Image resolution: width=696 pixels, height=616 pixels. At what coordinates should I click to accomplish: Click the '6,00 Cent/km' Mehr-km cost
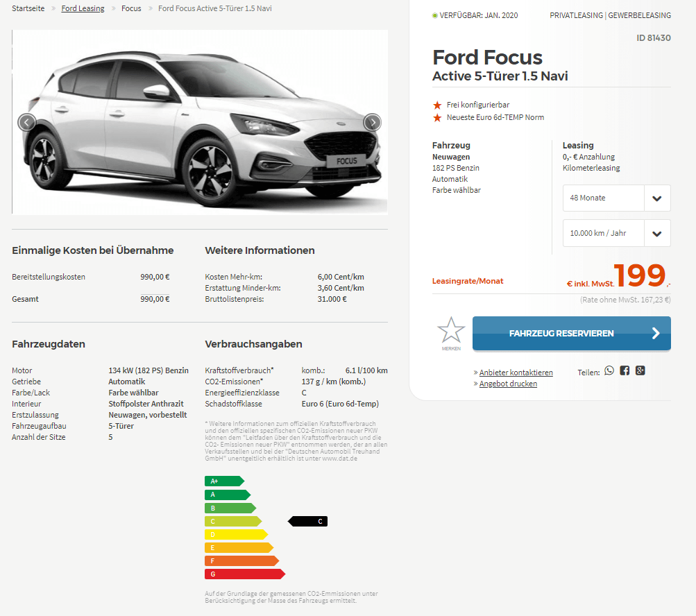tap(341, 277)
